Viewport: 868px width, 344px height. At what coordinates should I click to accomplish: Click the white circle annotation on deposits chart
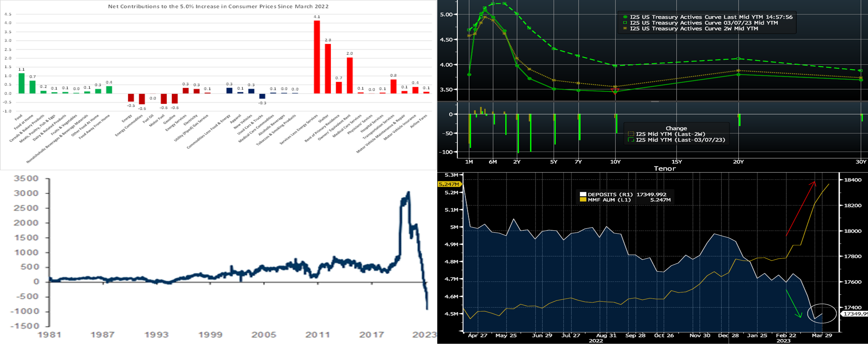(822, 313)
